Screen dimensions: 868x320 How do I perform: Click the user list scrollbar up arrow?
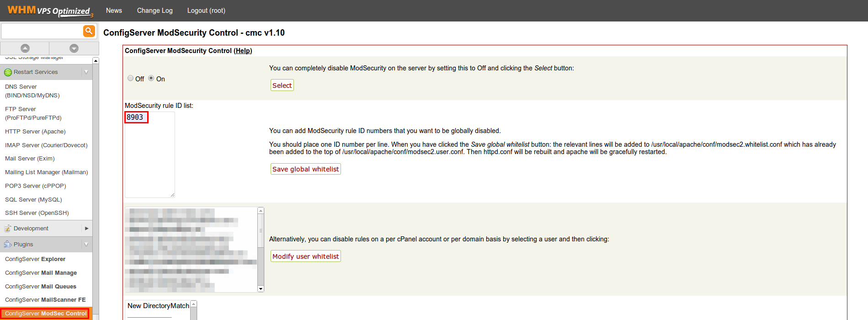coord(261,211)
